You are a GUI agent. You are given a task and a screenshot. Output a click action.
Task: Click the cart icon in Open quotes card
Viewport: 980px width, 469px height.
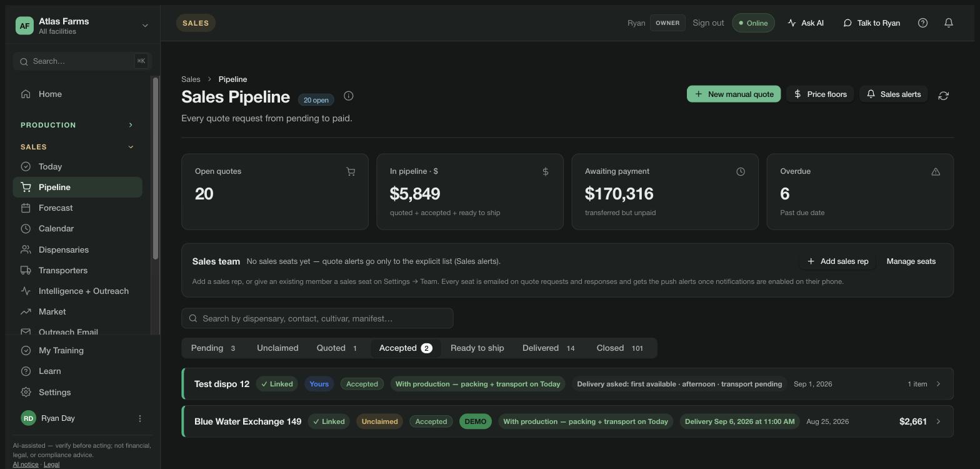(351, 171)
